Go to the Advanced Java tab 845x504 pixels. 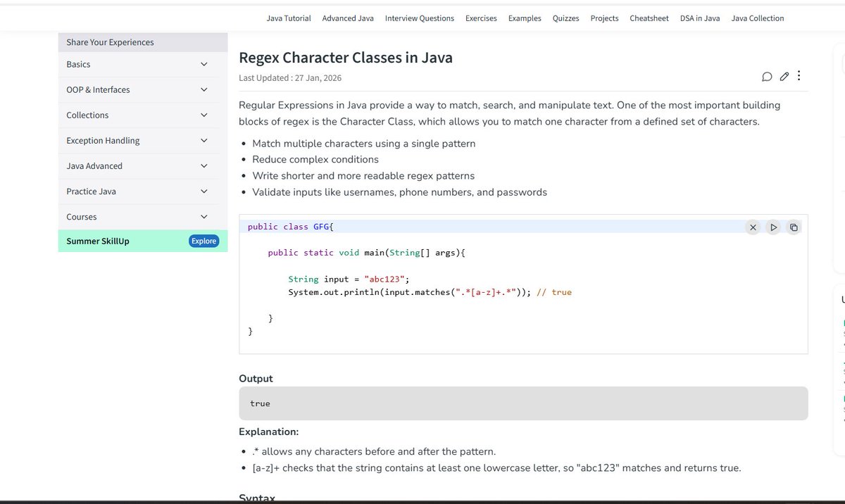348,18
